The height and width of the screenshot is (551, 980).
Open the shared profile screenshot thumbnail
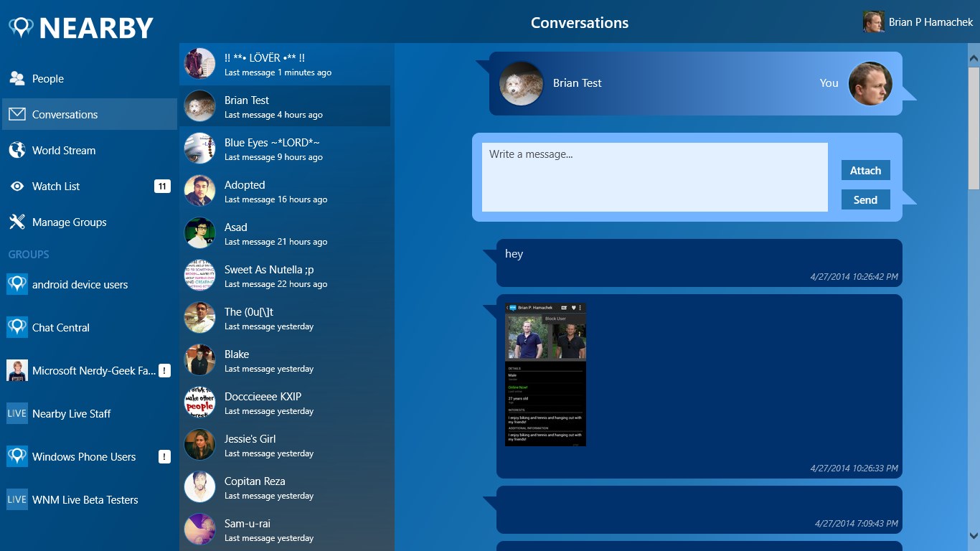[x=545, y=375]
